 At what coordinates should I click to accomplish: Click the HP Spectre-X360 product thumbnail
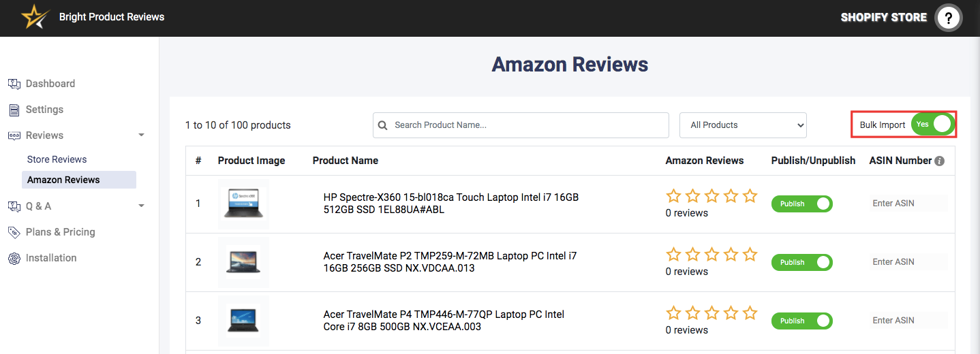pos(243,204)
